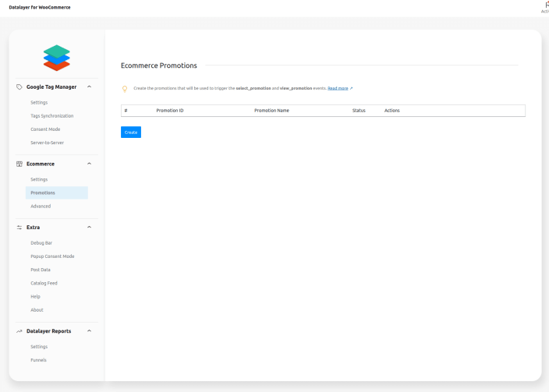This screenshot has height=392, width=549.
Task: Open Debug Bar under Extra
Action: [41, 243]
